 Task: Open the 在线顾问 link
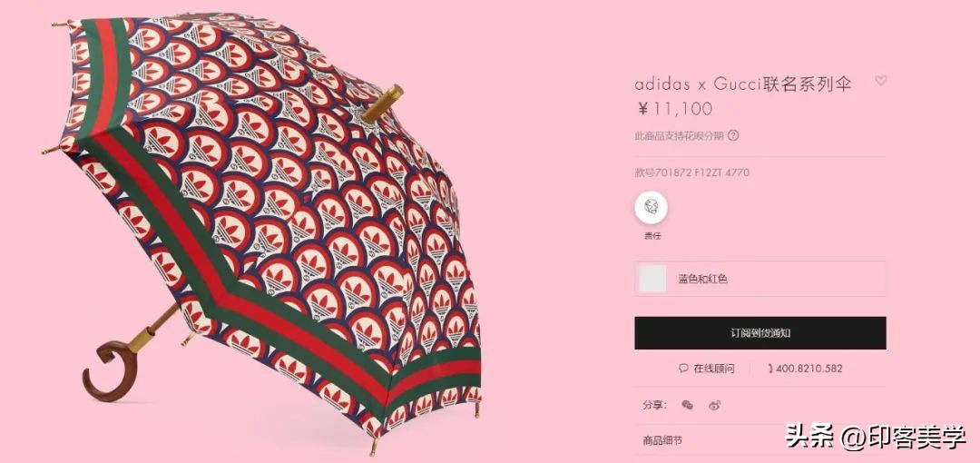coord(714,369)
